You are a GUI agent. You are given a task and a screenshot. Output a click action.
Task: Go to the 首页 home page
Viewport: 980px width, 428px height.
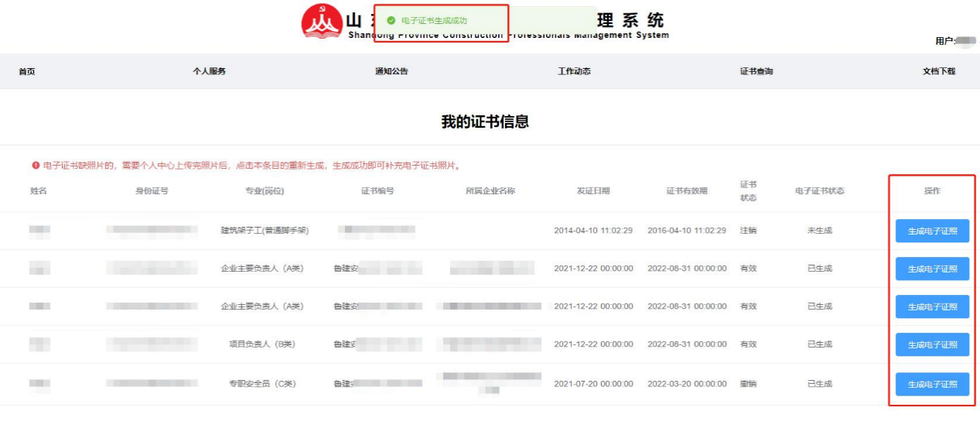click(27, 71)
